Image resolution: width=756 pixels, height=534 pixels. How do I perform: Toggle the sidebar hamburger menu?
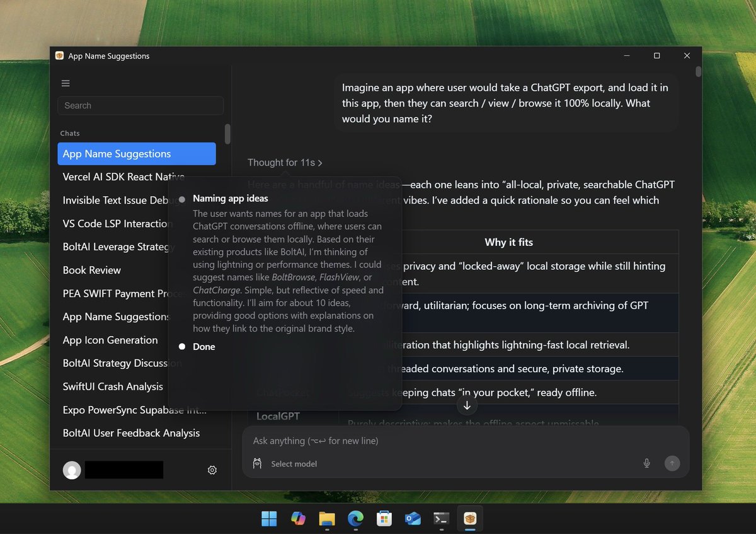66,83
